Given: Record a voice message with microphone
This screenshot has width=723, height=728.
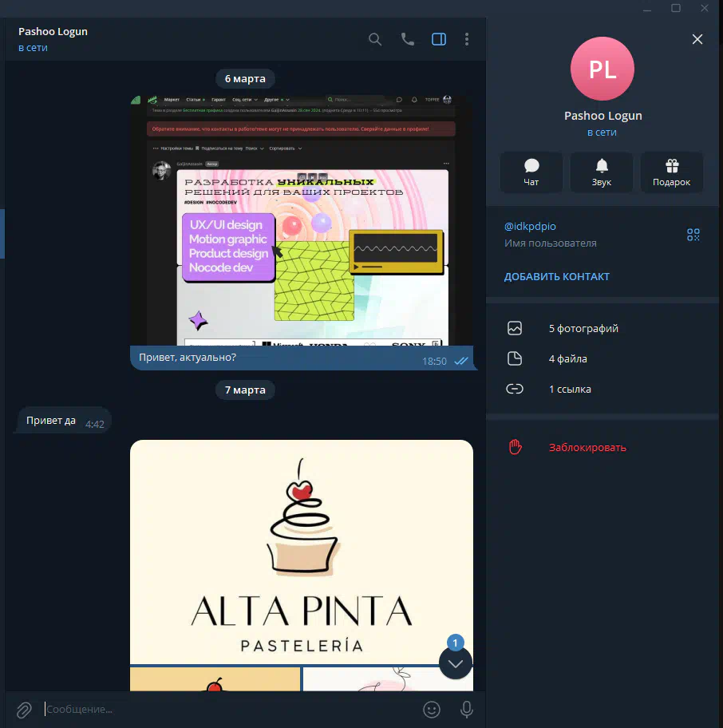Looking at the screenshot, I should coord(467,709).
